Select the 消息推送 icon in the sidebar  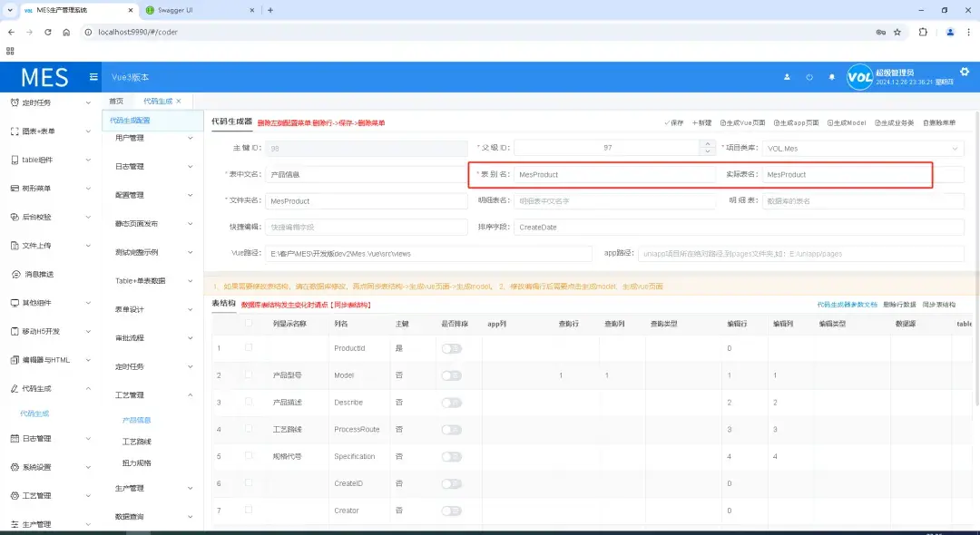tap(14, 274)
